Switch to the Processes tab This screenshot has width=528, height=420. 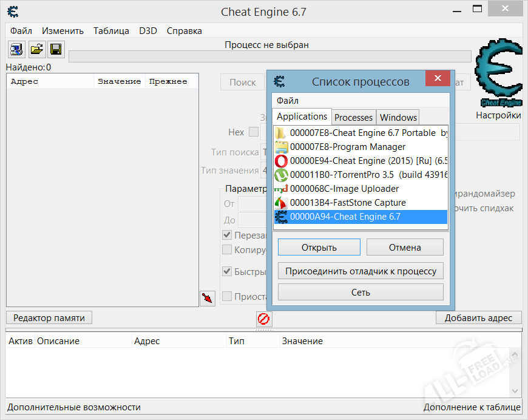pyautogui.click(x=354, y=117)
